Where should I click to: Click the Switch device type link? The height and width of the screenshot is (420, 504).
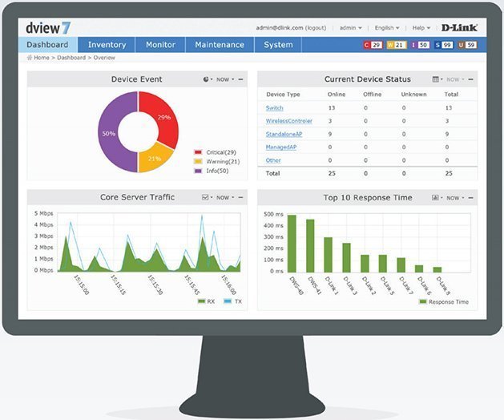pos(275,108)
